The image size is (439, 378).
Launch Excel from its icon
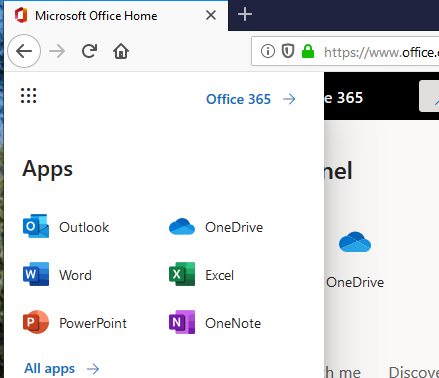click(x=182, y=274)
